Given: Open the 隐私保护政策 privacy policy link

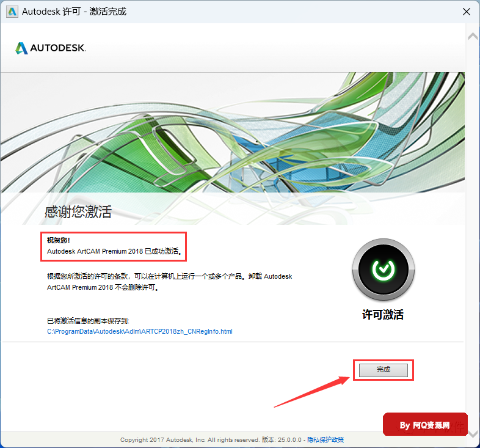Looking at the screenshot, I should (x=325, y=439).
